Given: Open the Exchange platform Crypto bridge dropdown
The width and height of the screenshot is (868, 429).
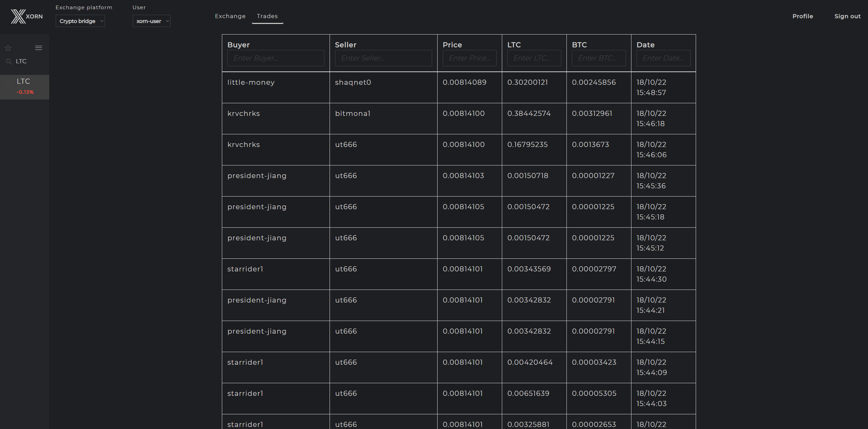Looking at the screenshot, I should (x=80, y=21).
